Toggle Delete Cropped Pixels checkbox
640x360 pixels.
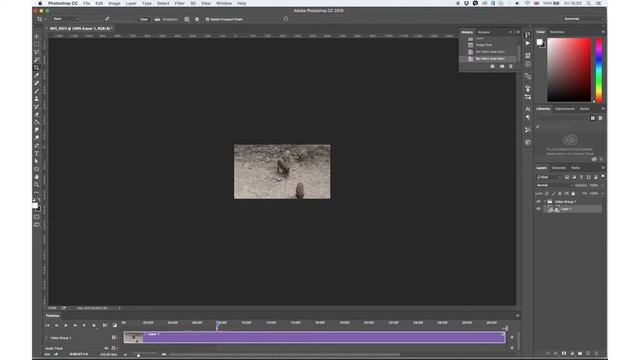click(207, 19)
